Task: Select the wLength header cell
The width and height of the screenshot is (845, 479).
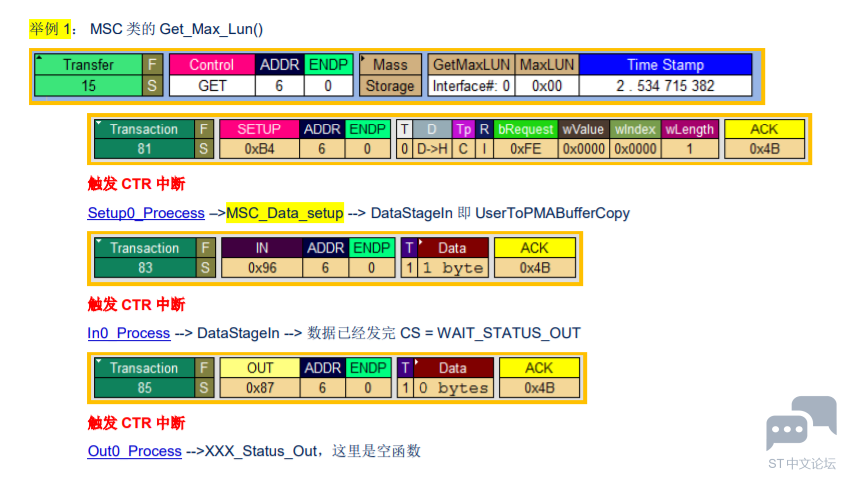Action: pyautogui.click(x=690, y=129)
